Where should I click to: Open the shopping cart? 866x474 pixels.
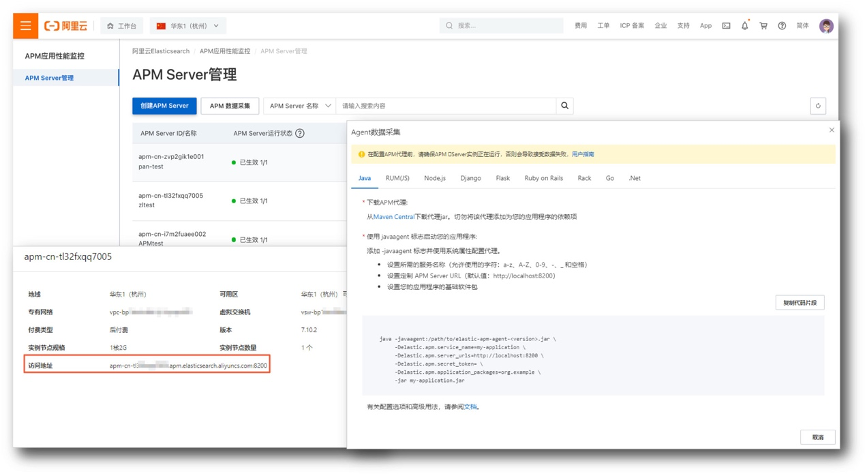pyautogui.click(x=763, y=25)
